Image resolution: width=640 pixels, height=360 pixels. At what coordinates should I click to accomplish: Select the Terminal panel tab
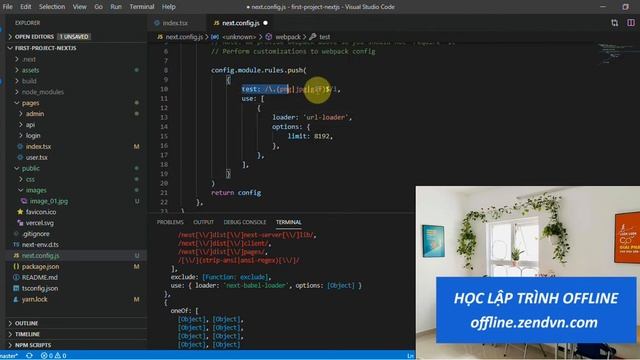288,222
